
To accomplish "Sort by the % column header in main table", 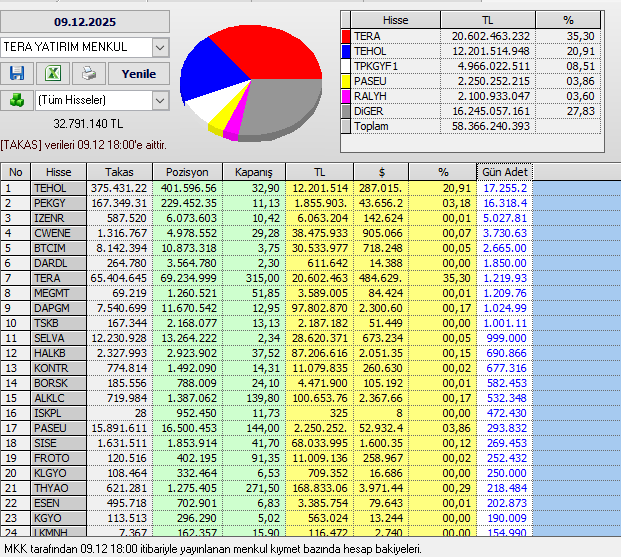I will pos(443,172).
